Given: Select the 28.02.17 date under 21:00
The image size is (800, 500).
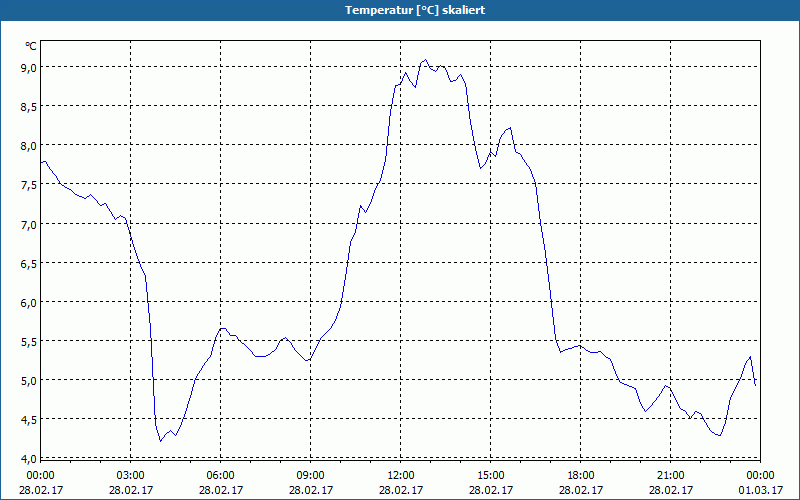Looking at the screenshot, I should point(670,490).
